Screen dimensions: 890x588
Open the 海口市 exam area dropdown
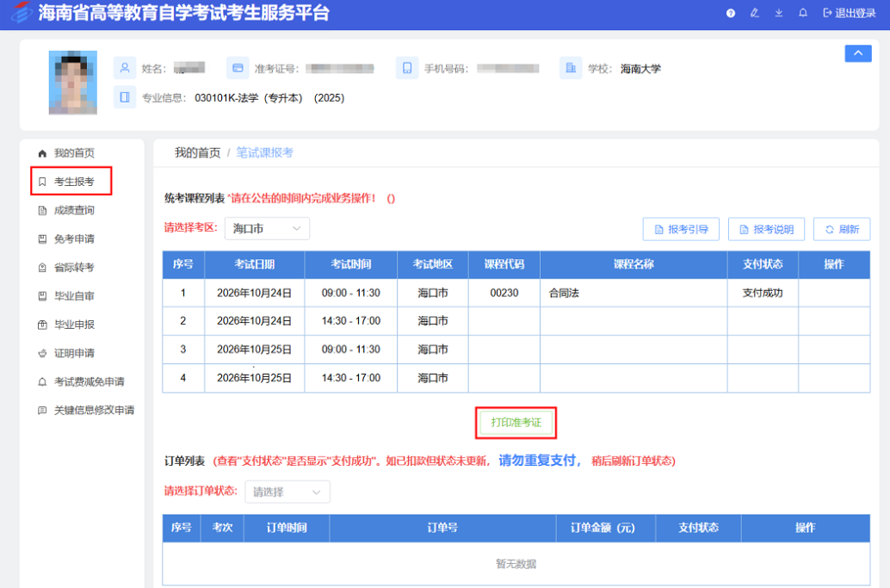(x=267, y=228)
